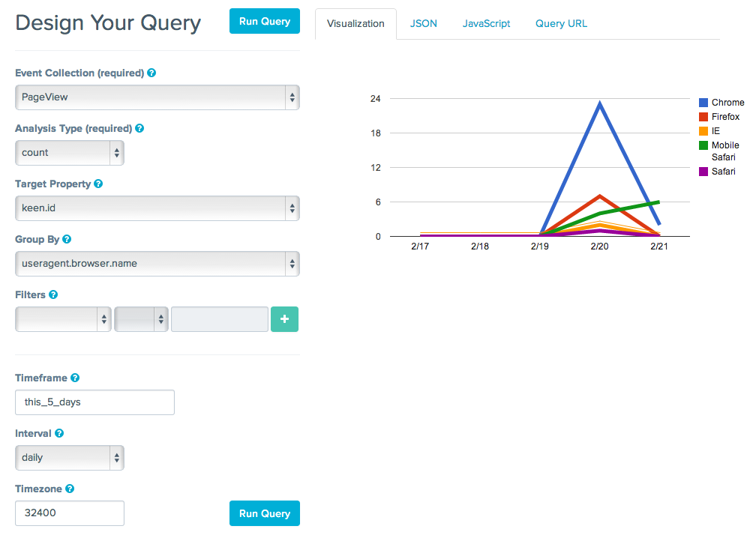The width and height of the screenshot is (756, 538).
Task: Open the useragent.browser.name group by dropdown
Action: coord(157,264)
